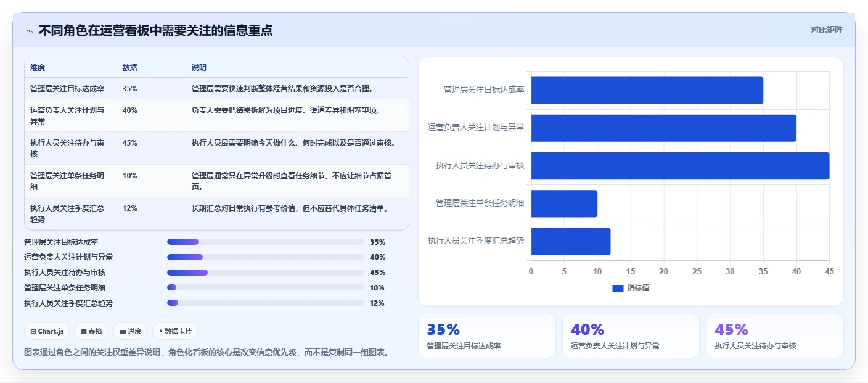The image size is (868, 383).
Task: Click the 对比矩阵 badge in the header
Action: coord(826,30)
